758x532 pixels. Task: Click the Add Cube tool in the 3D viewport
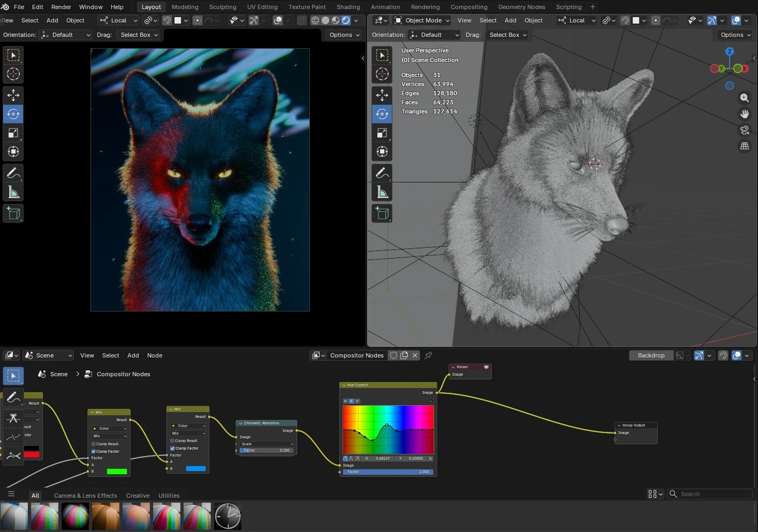click(382, 214)
